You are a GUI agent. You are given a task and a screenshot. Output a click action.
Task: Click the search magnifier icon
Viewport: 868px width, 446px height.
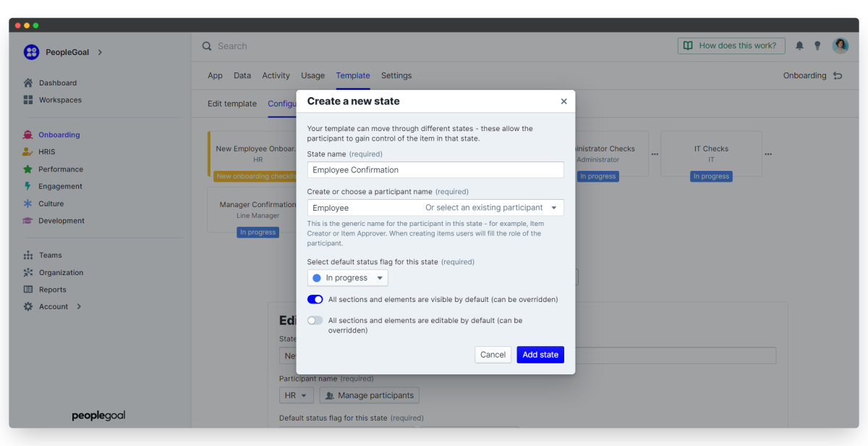[x=208, y=46]
